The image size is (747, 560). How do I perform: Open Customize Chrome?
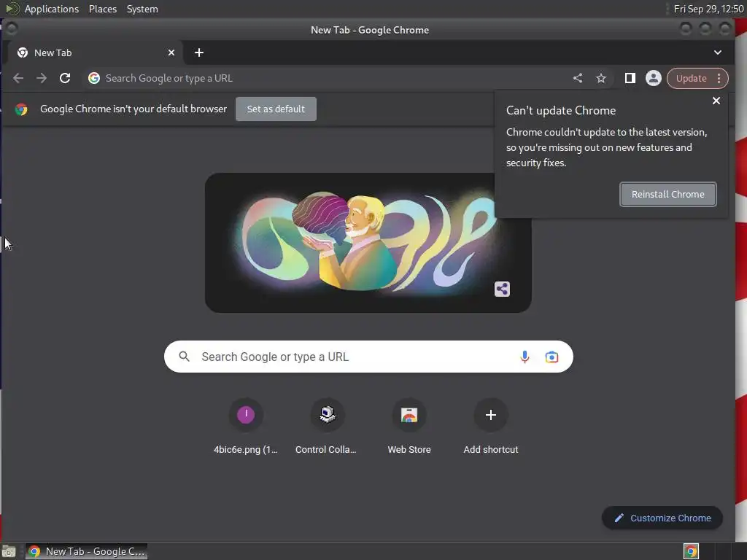(662, 518)
